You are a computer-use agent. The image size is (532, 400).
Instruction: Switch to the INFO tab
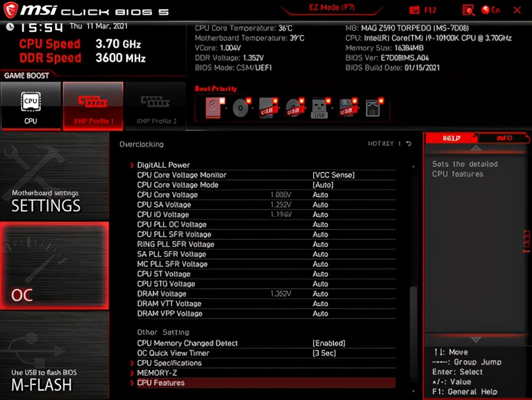504,138
